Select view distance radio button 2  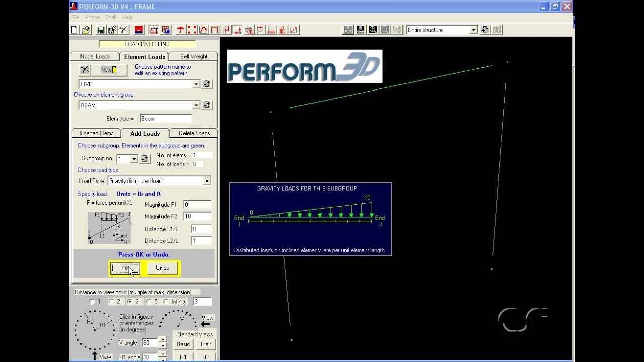[111, 302]
